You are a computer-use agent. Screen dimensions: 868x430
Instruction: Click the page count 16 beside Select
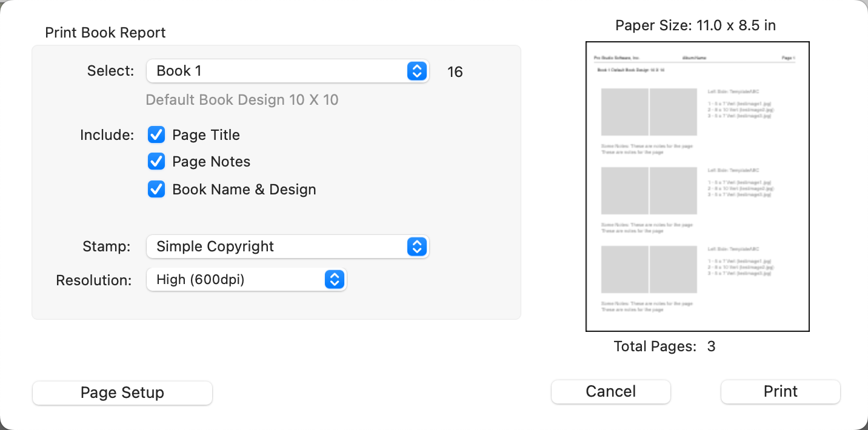[x=455, y=72]
